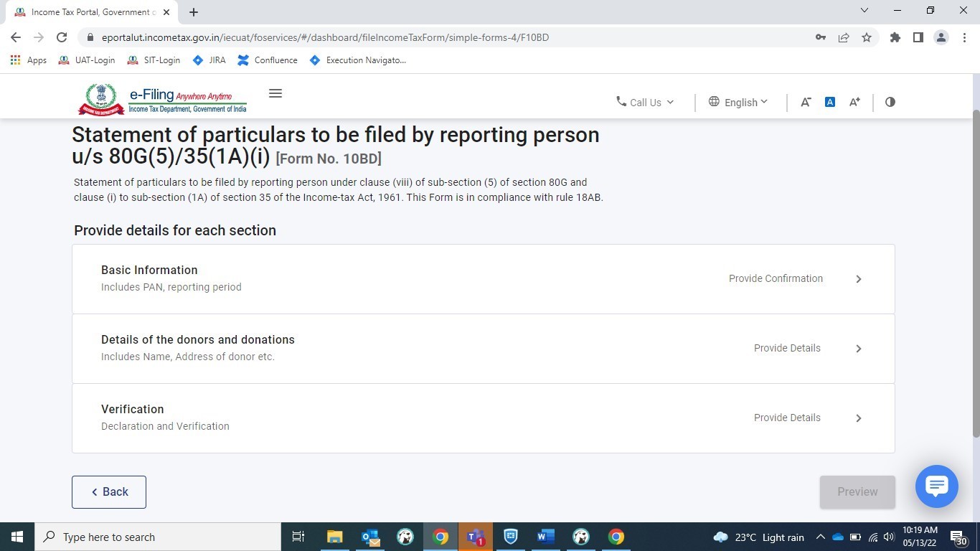The height and width of the screenshot is (551, 980).
Task: Click the e-Filing portal logo
Action: (163, 100)
